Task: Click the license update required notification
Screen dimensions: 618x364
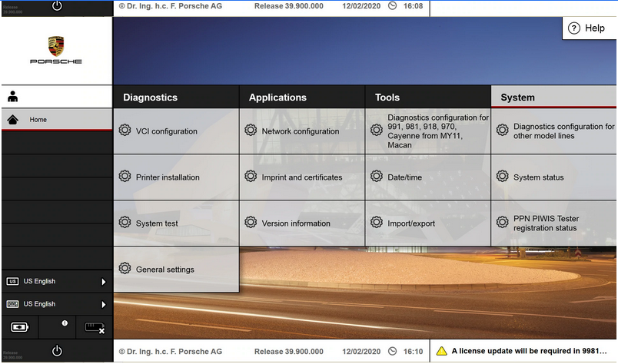Action: coord(523,351)
